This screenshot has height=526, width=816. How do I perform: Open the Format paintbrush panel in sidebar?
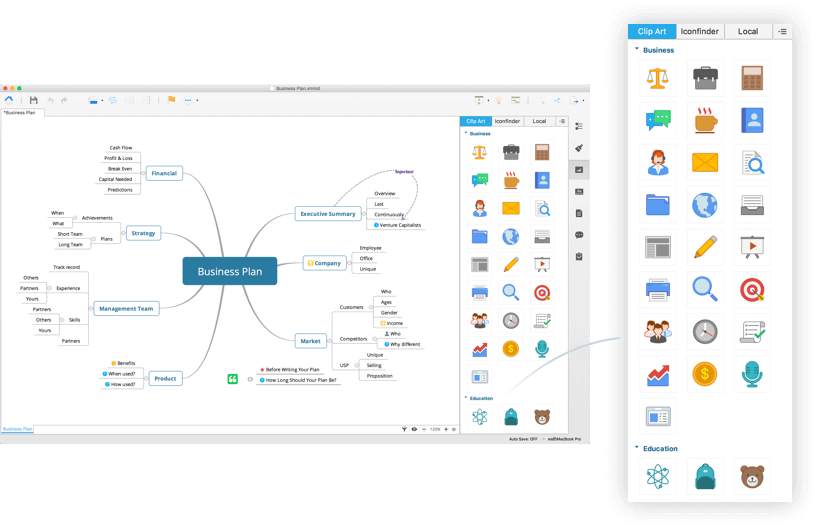pyautogui.click(x=579, y=147)
